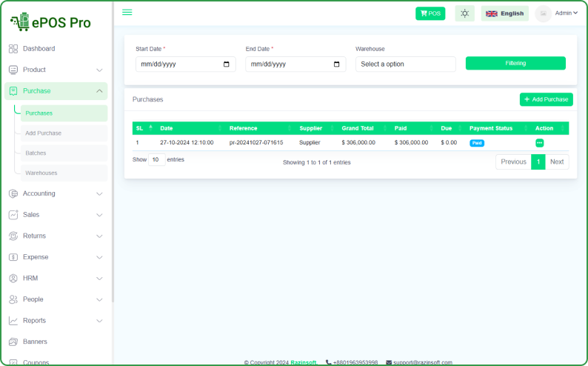
Task: Open the Start Date calendar picker icon
Action: coord(227,64)
